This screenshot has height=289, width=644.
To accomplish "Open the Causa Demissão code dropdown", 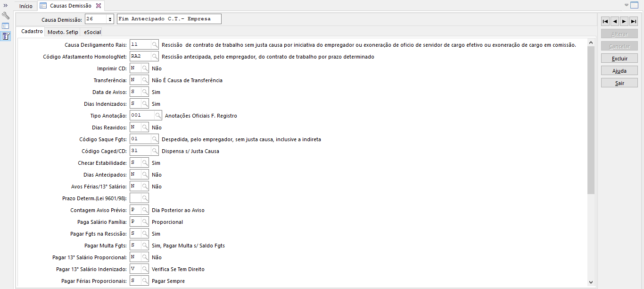I will tap(110, 19).
